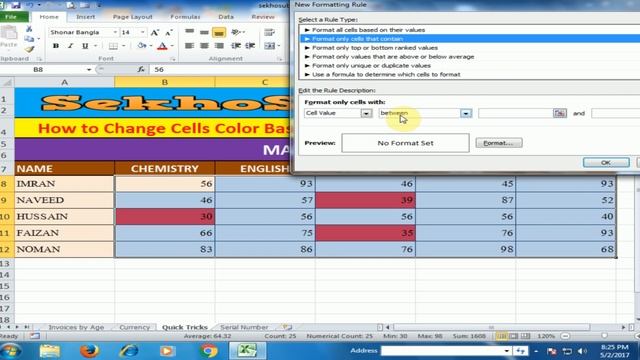Image resolution: width=640 pixels, height=360 pixels.
Task: Toggle Bold formatting
Action: coord(56,46)
